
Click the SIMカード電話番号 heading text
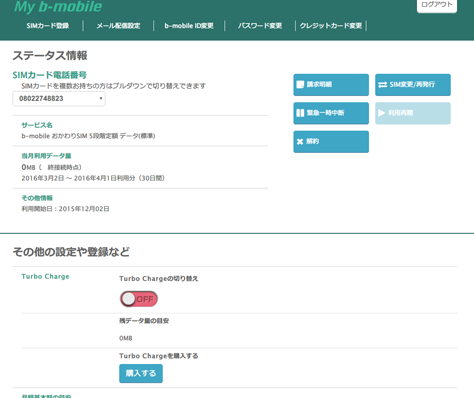(x=50, y=75)
